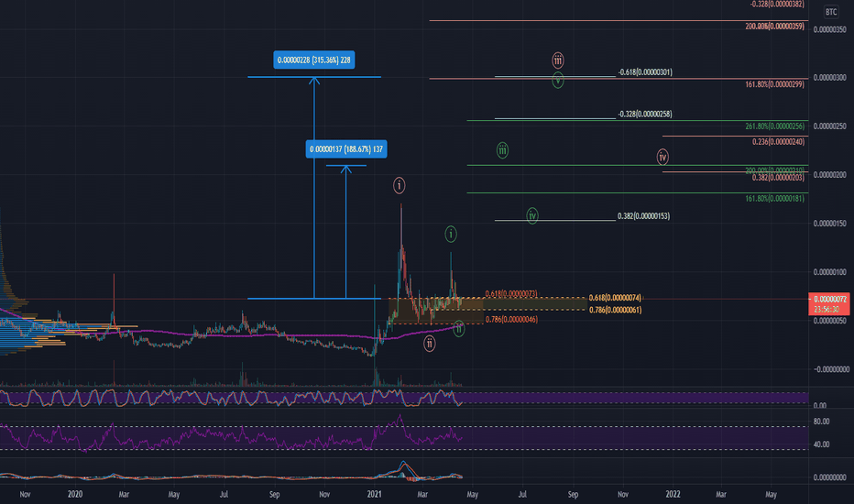Click 0.00000200 on the price axis
Viewport: 854px width, 504px height.
829,175
